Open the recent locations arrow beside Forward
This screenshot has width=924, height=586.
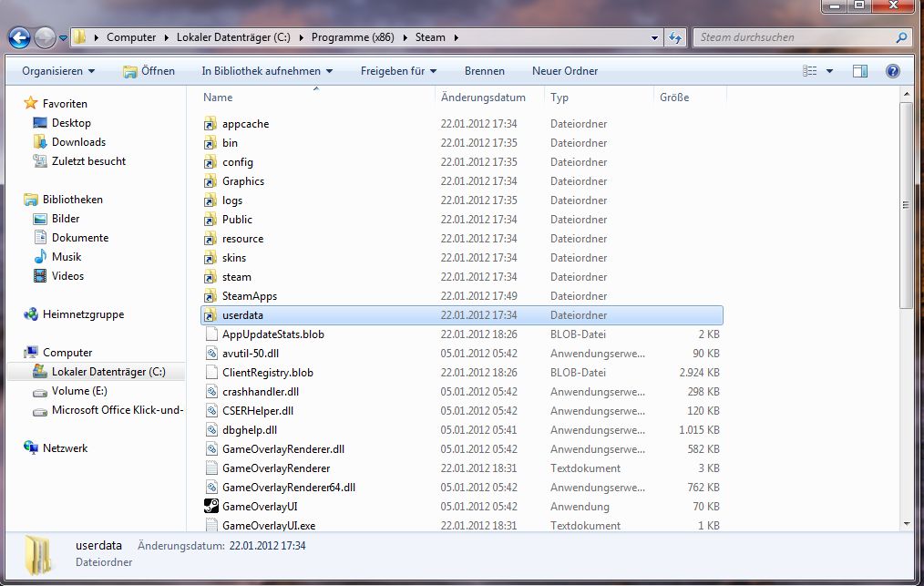[63, 37]
